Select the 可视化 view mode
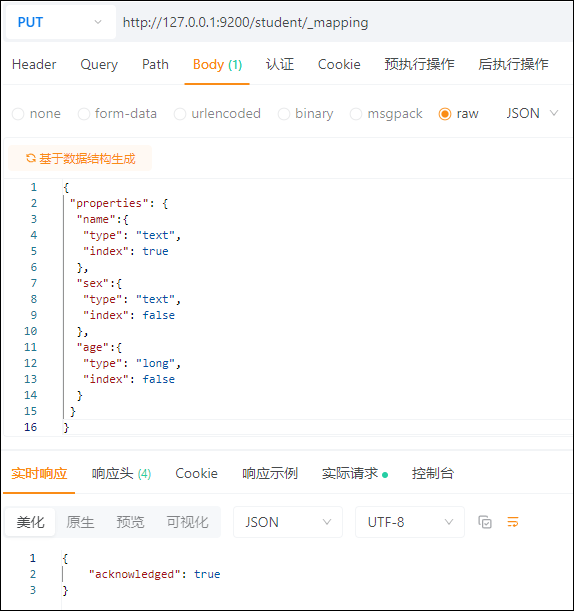This screenshot has width=574, height=611. (187, 522)
